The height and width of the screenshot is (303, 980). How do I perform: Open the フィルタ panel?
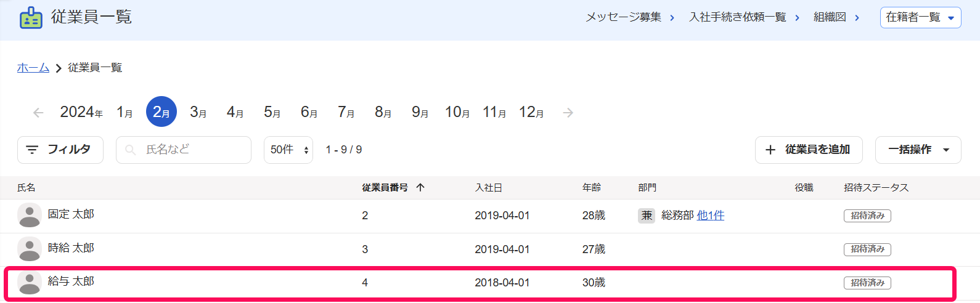60,150
